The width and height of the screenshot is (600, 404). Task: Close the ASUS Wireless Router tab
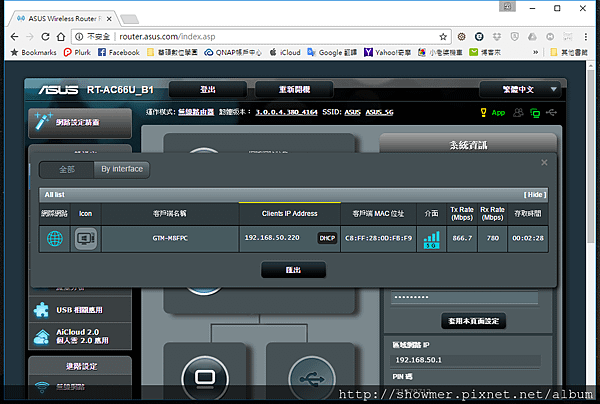[109, 18]
